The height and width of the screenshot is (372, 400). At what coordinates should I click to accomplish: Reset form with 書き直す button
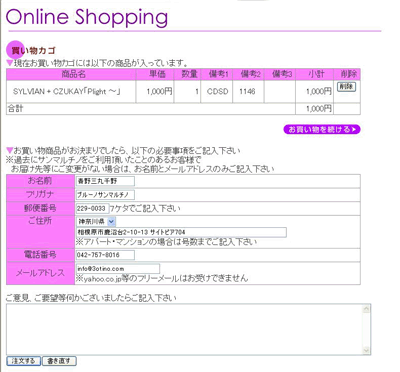pos(59,361)
